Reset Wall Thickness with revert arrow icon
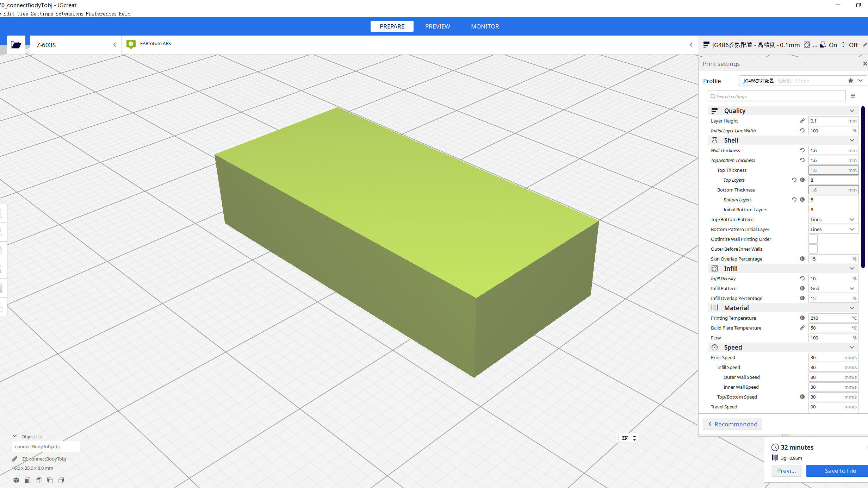The width and height of the screenshot is (868, 488). (802, 150)
